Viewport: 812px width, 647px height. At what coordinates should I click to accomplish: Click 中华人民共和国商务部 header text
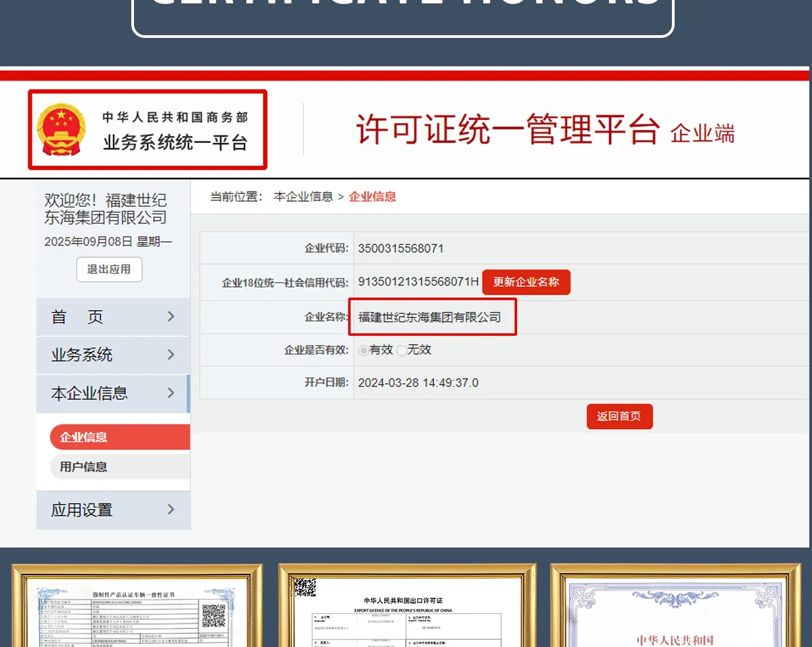(x=175, y=118)
